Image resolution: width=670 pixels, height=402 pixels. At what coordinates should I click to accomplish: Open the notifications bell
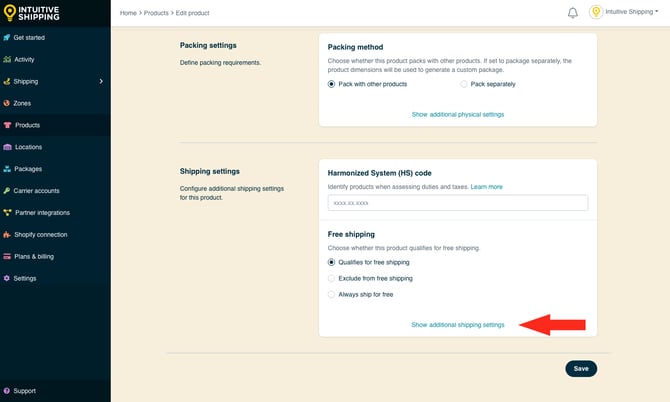pos(573,13)
